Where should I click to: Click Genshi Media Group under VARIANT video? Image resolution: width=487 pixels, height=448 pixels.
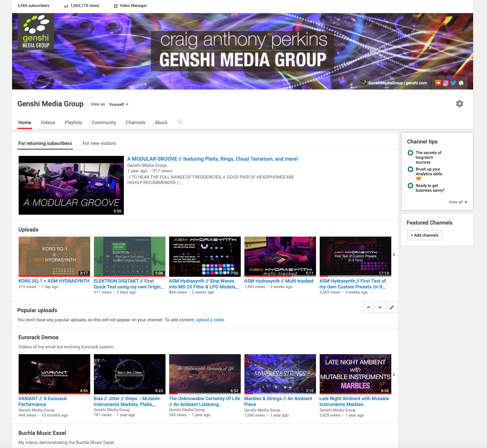point(37,410)
